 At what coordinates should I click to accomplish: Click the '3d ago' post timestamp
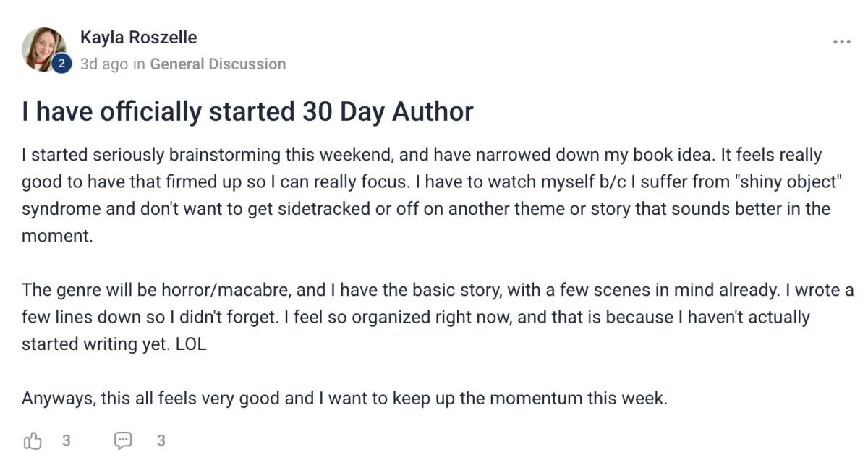pyautogui.click(x=103, y=64)
